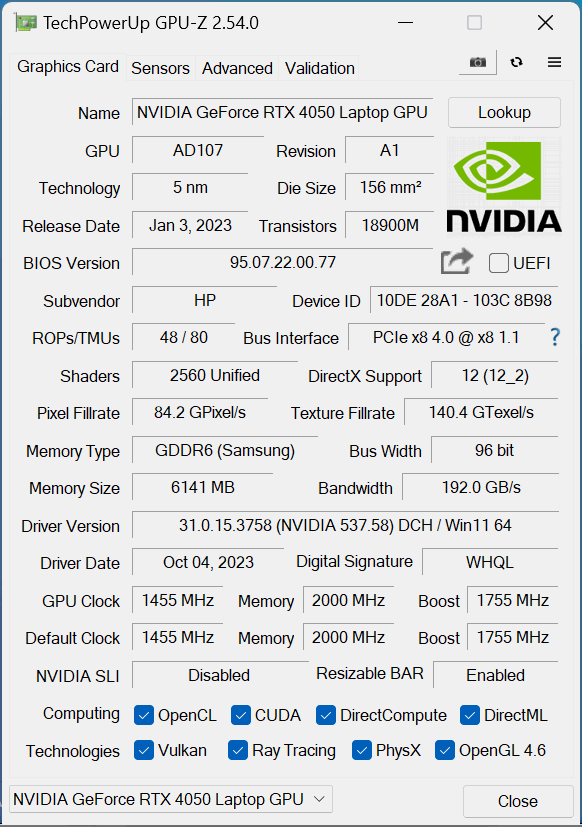The height and width of the screenshot is (827, 582).
Task: Click the BIOS Version field
Action: 282,262
